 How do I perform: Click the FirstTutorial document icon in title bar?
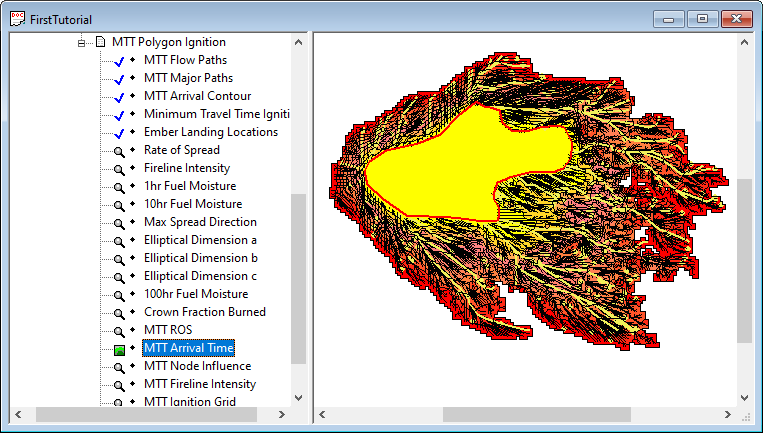pos(17,19)
